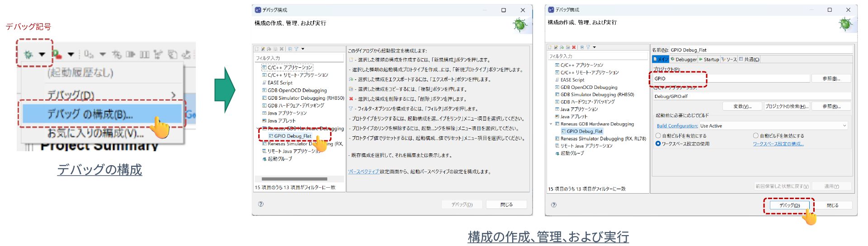Open the Build Configuration Use Active combo box
Screen dimensions: 868x246
(x=773, y=126)
